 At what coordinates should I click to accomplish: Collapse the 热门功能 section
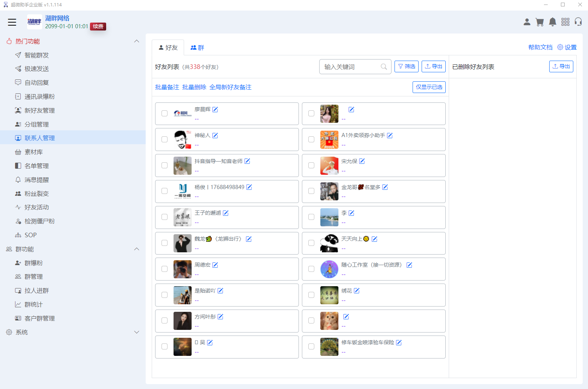tap(137, 41)
